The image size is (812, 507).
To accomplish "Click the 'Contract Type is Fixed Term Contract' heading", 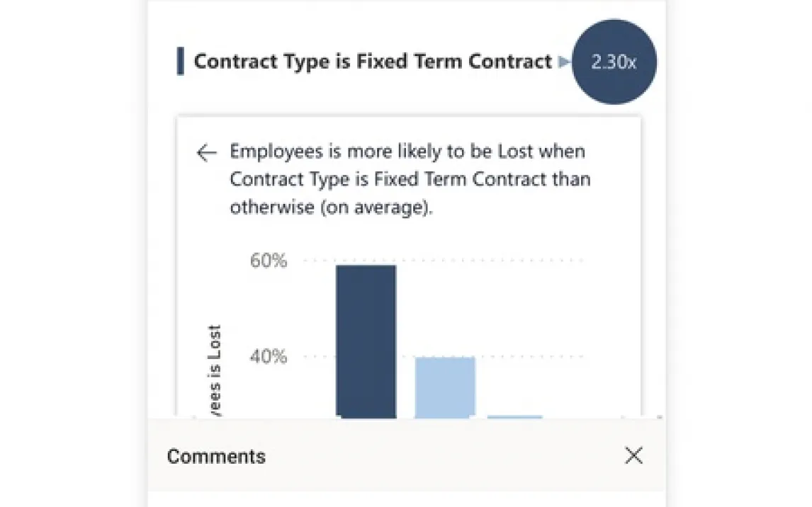I will 372,62.
